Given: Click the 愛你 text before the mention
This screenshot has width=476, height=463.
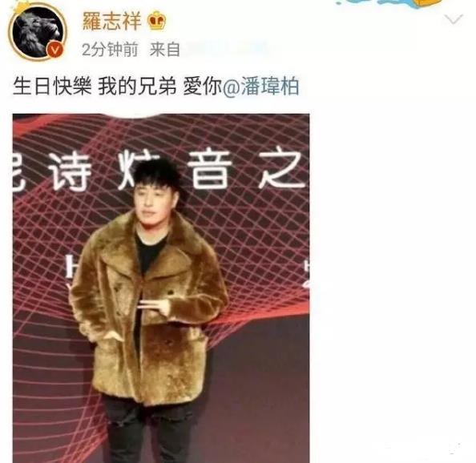Looking at the screenshot, I should [x=203, y=87].
